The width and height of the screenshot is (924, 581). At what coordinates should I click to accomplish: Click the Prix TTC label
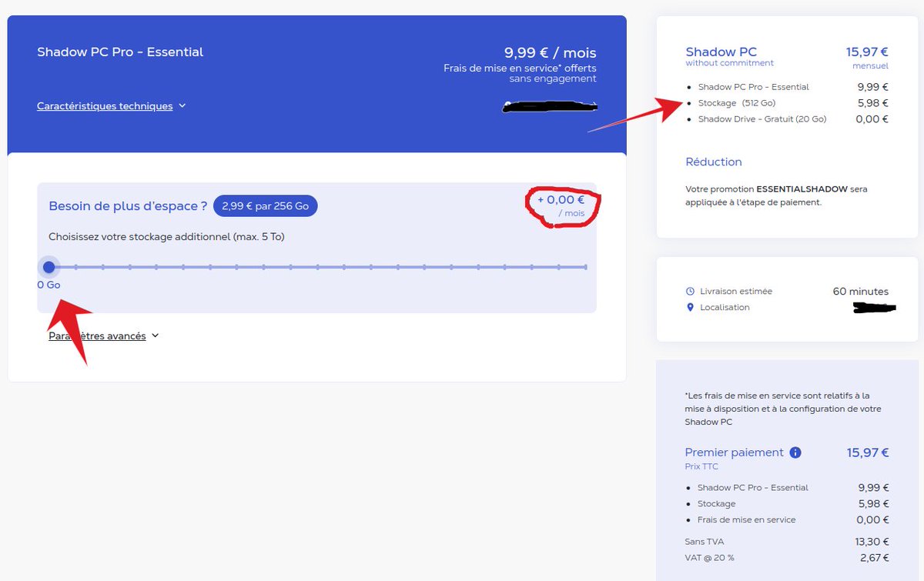click(702, 466)
